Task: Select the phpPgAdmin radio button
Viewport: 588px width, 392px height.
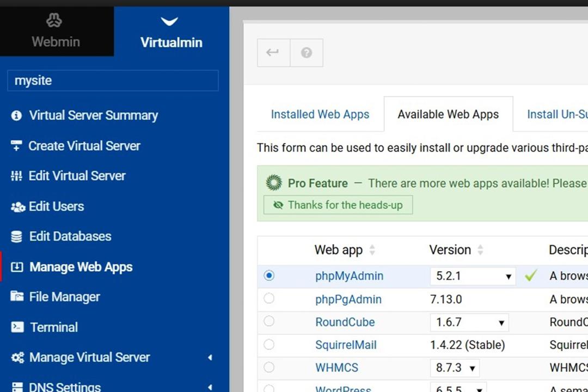Action: pyautogui.click(x=269, y=298)
